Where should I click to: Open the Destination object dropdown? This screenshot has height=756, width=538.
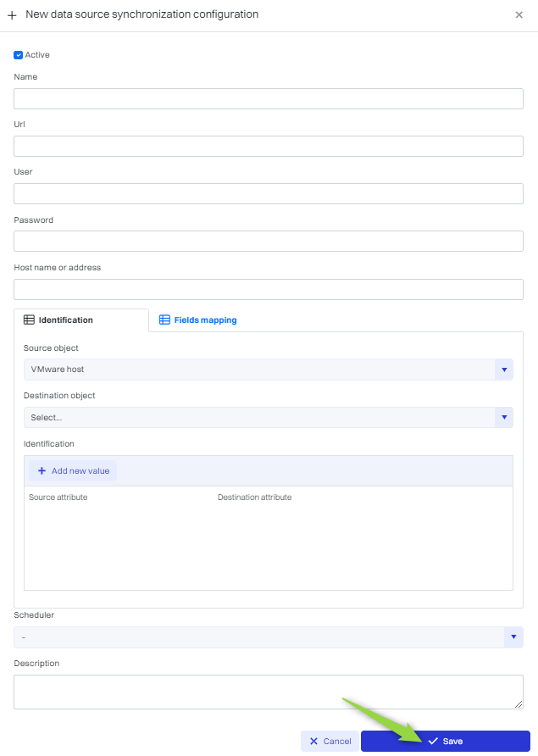[268, 418]
